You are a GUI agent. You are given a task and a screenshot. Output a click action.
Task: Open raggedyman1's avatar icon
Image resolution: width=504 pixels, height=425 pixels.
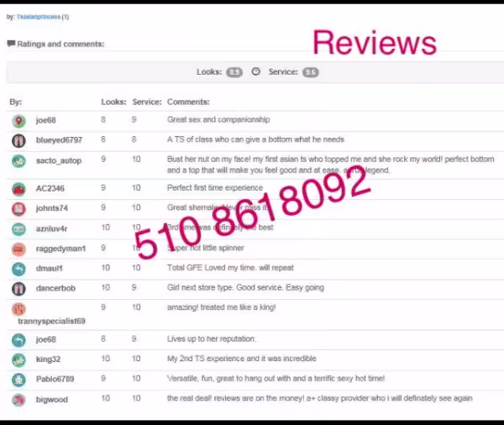tap(18, 249)
